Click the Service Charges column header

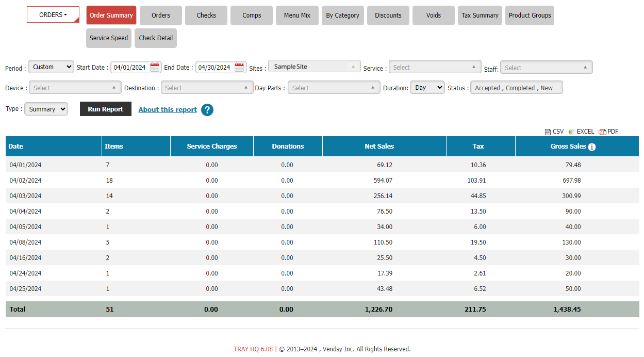point(212,146)
